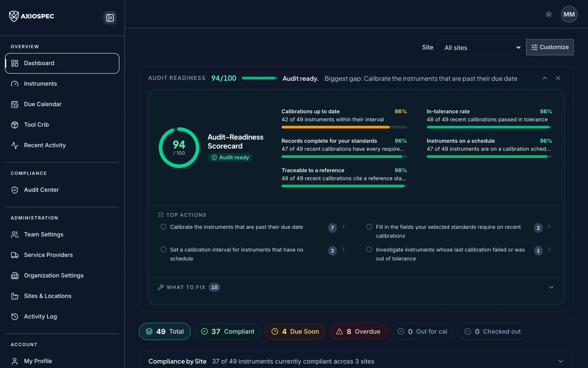Open the no-schedule action chevron
This screenshot has height=368, width=588.
coord(343,250)
